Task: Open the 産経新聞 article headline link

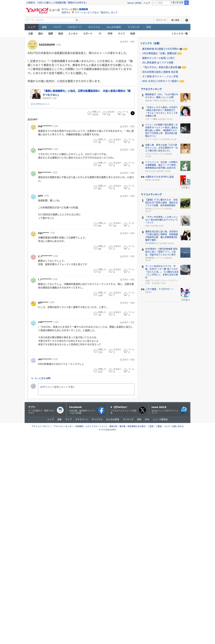Action: [86, 93]
